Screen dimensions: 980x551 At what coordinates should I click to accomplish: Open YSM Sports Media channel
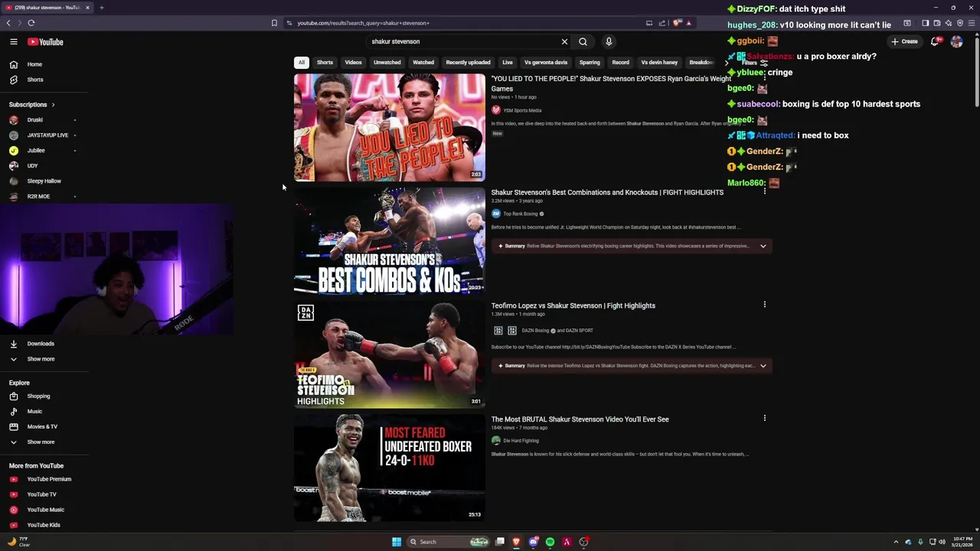click(522, 110)
